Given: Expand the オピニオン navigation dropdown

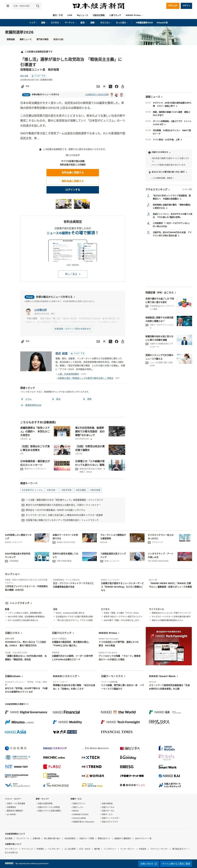Looking at the screenshot, I should click(x=106, y=23).
